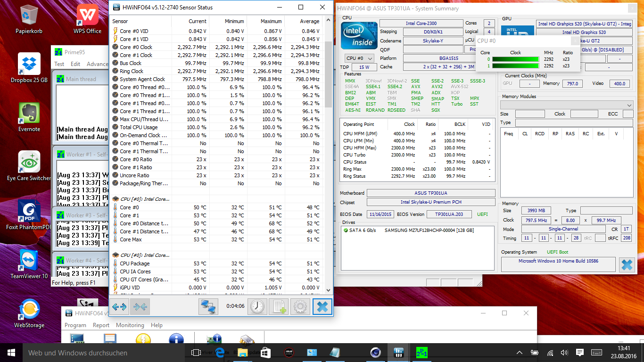Close sensor window via blue X button
This screenshot has height=362, width=644.
tap(322, 307)
